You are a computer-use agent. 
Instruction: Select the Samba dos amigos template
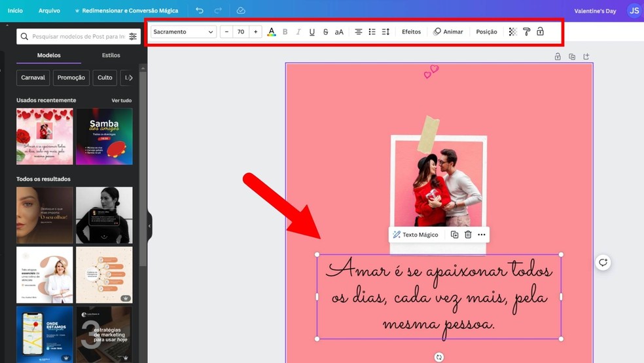[104, 136]
